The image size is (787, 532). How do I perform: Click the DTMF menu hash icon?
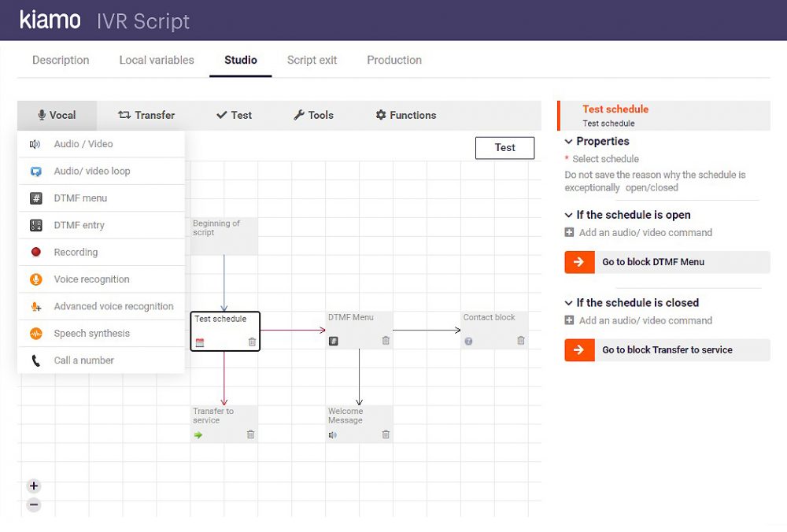click(35, 198)
